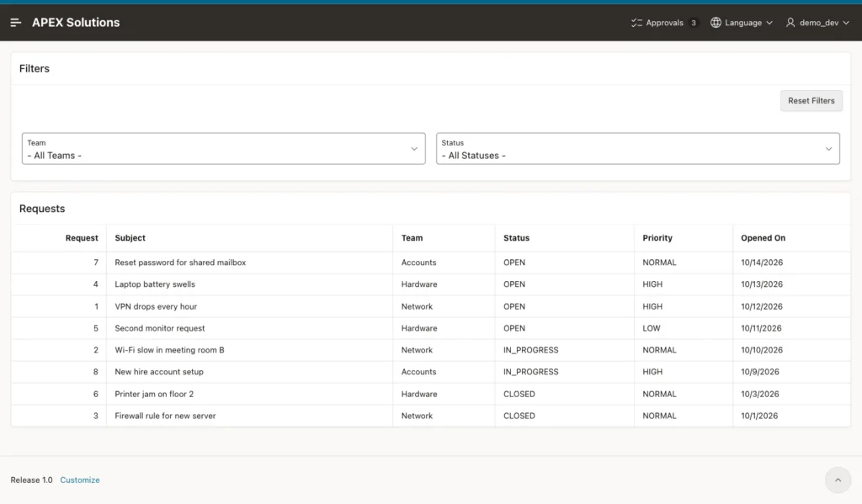Click CLOSED status for Firewall rule request
Viewport: 862px width, 504px height.
519,416
